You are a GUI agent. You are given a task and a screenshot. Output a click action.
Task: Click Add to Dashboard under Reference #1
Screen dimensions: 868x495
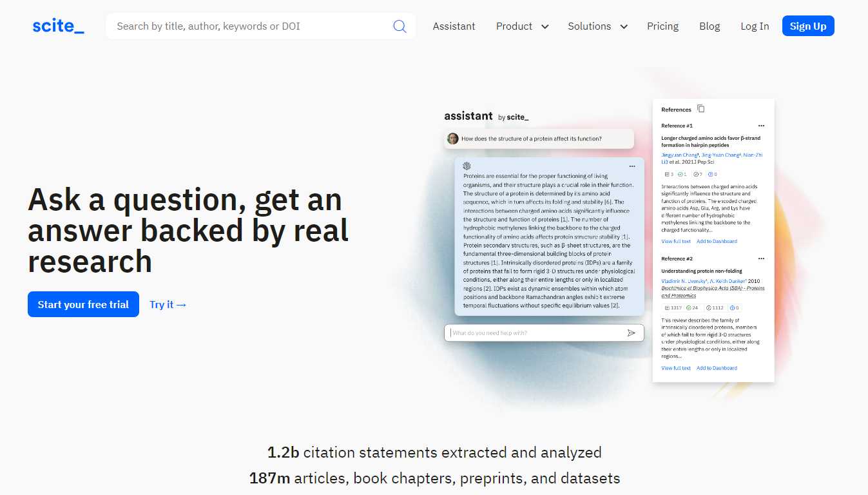pos(717,241)
